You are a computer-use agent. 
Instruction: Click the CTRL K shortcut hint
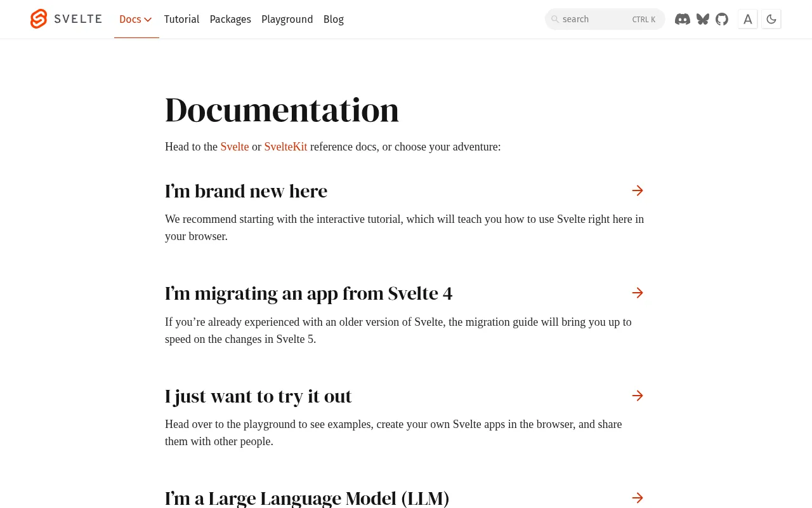pyautogui.click(x=644, y=20)
